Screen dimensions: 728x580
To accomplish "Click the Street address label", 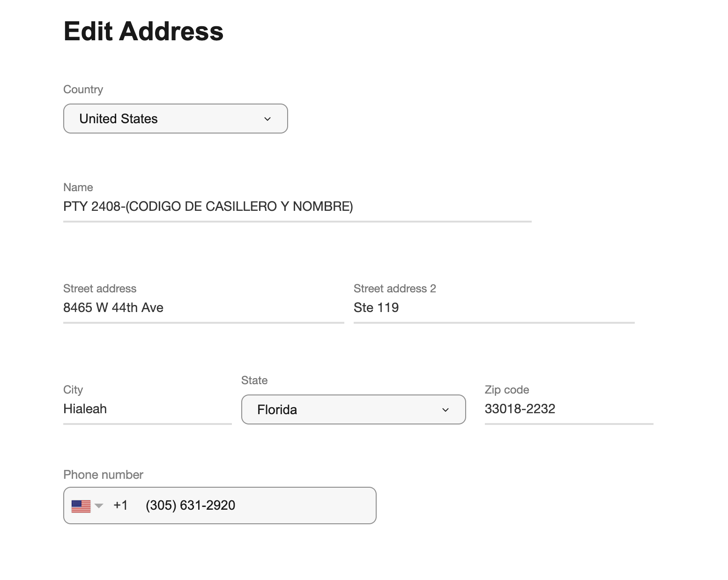I will 100,289.
